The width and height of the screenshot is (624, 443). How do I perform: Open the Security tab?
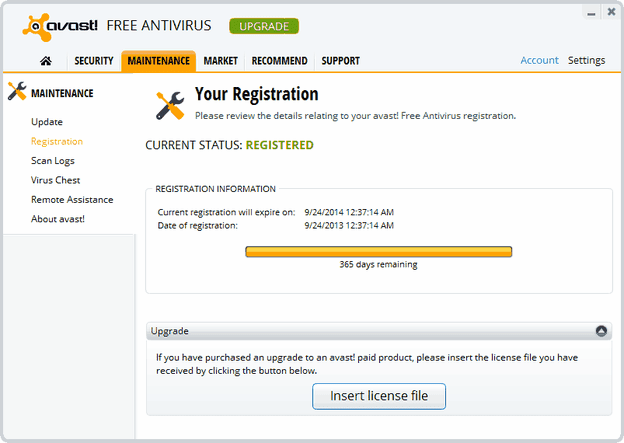pyautogui.click(x=94, y=61)
